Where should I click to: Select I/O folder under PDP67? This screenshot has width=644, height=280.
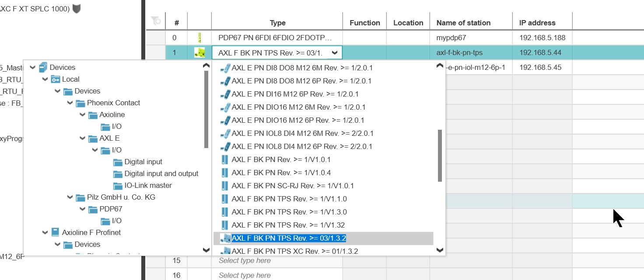coord(116,221)
